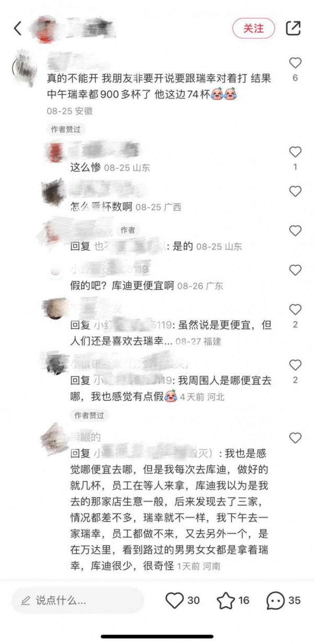Like the 这么惨 reply
The image size is (314, 644).
pos(295,152)
